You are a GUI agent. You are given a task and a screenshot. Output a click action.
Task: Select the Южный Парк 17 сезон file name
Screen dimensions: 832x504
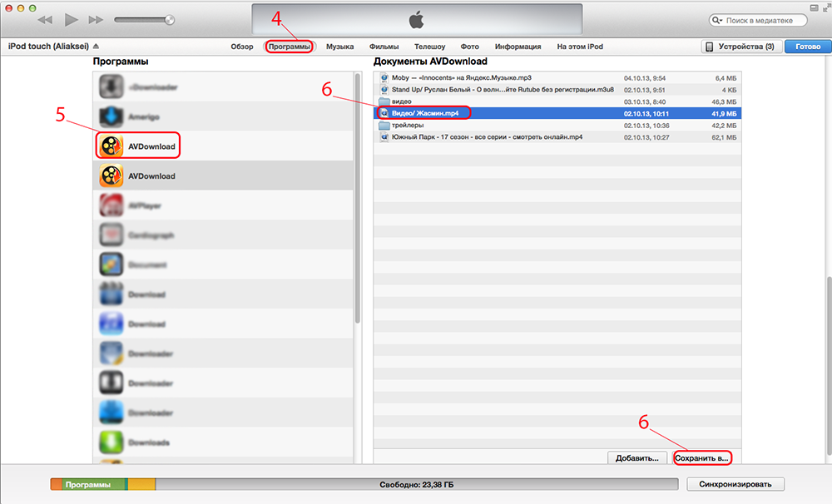click(x=487, y=137)
